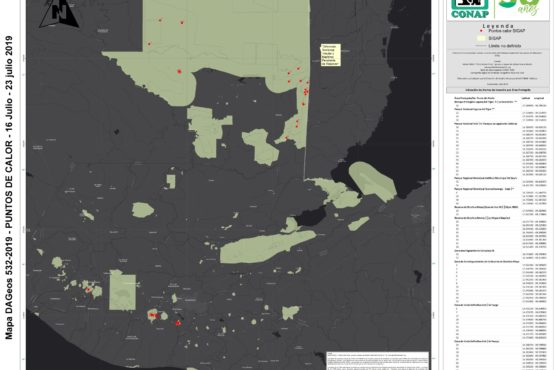Click the white notes box at map bottom

[x=377, y=360]
